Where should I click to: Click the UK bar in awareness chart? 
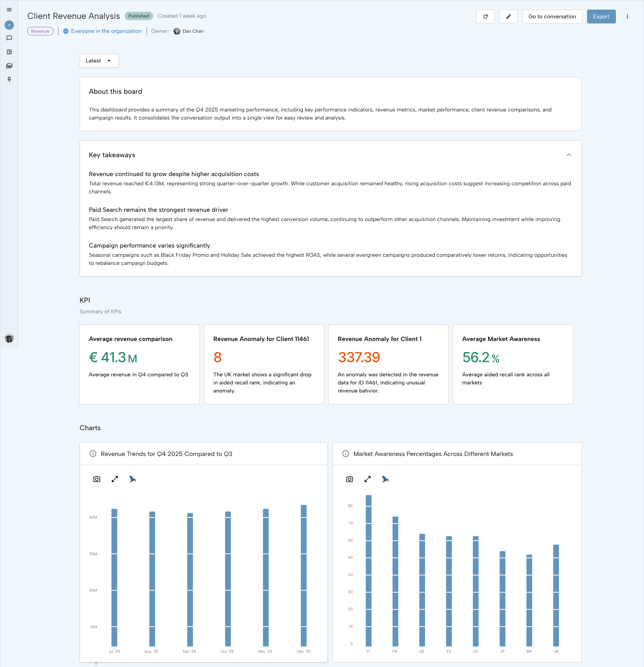click(x=556, y=595)
